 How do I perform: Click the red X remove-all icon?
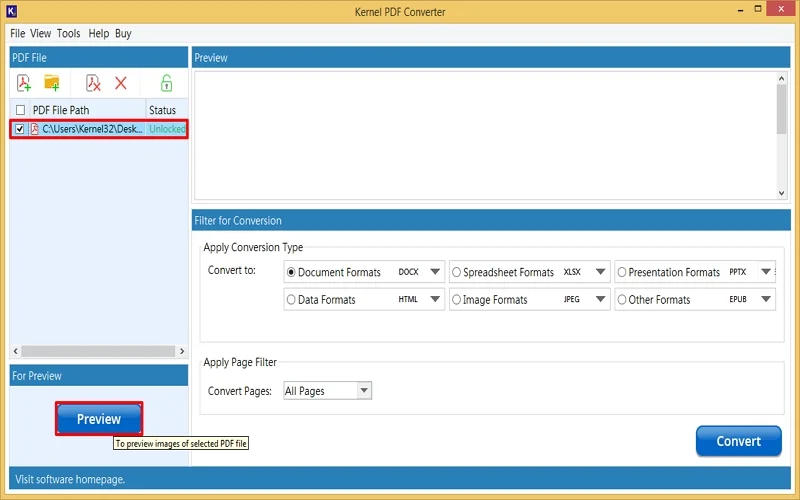tap(121, 83)
